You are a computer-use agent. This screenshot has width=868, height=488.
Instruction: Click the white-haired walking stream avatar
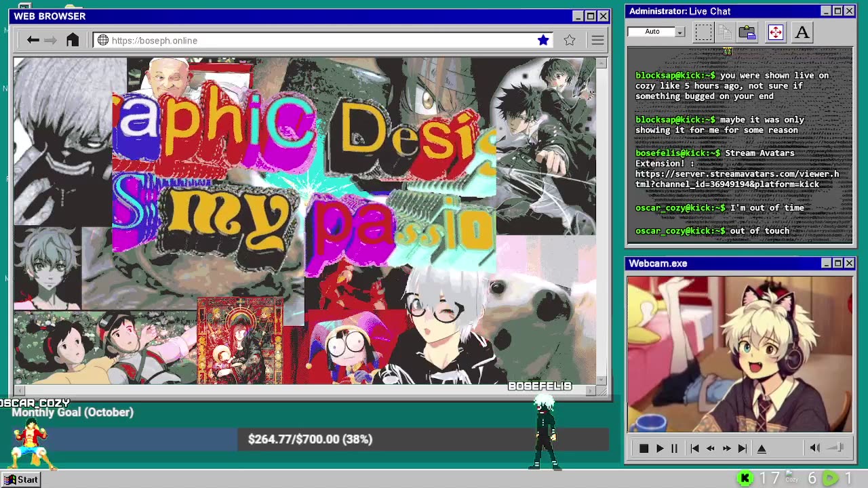point(545,432)
